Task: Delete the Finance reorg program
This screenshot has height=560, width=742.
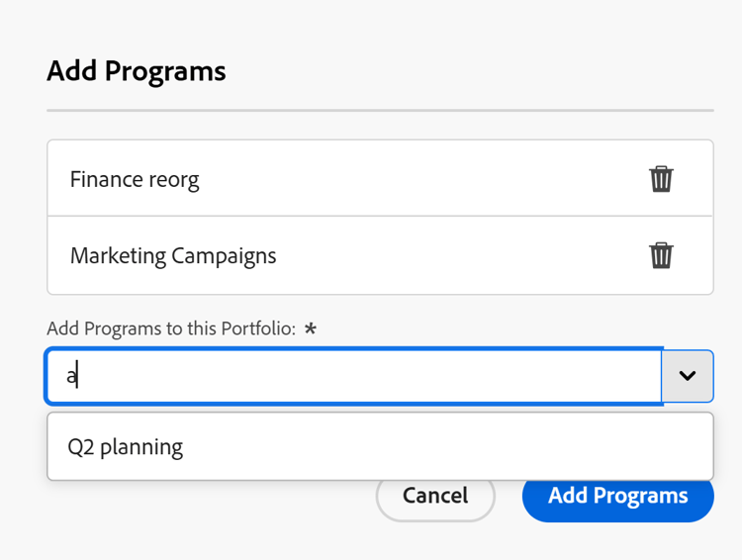Action: pos(661,179)
